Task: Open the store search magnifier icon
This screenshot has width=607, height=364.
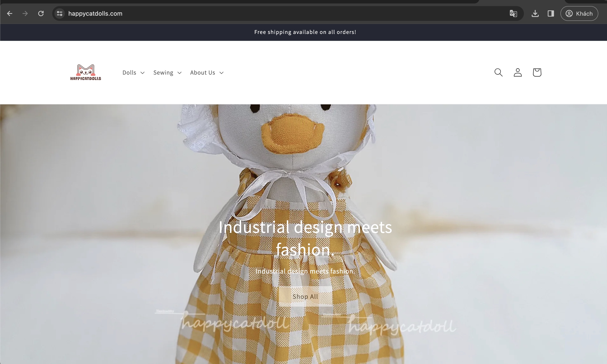Action: tap(498, 72)
